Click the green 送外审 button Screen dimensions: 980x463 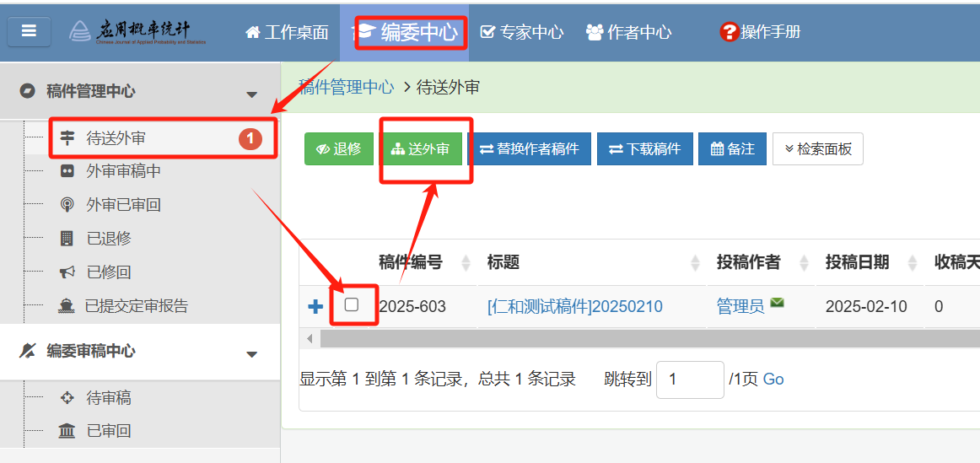[420, 148]
